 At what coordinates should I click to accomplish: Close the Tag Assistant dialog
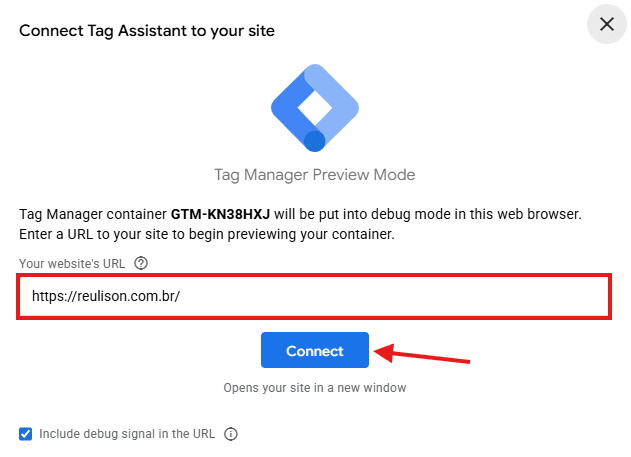[x=606, y=24]
